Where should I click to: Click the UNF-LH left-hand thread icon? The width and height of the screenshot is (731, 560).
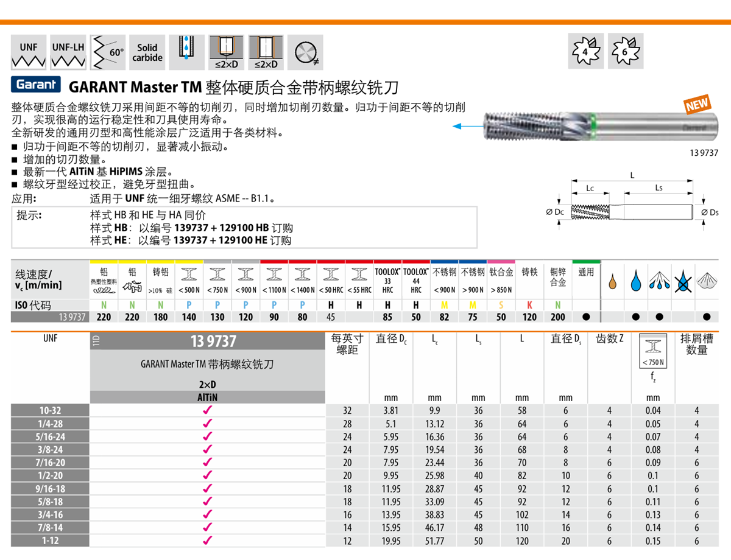click(68, 54)
